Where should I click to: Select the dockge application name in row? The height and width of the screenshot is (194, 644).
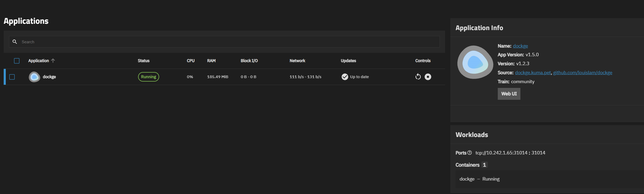[49, 77]
